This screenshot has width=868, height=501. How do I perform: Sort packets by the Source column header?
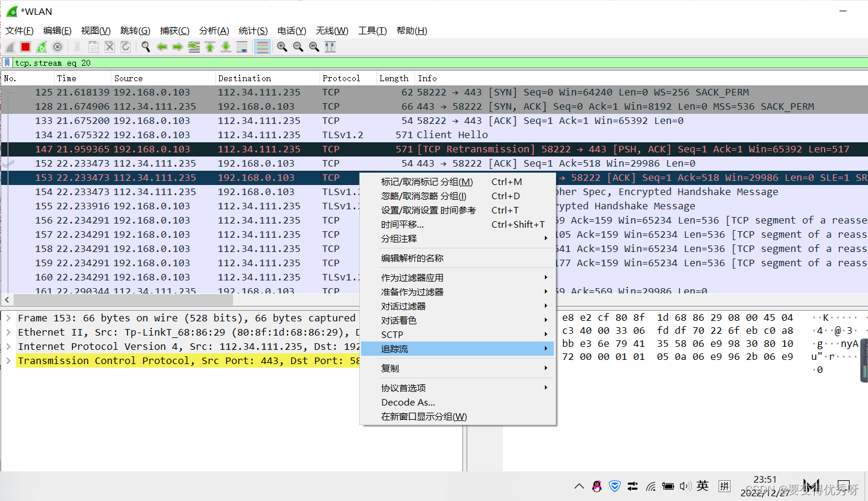(x=163, y=78)
